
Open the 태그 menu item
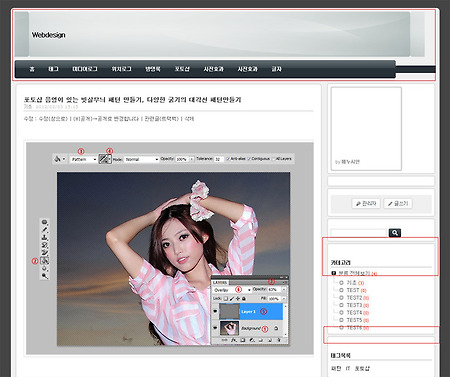point(53,69)
